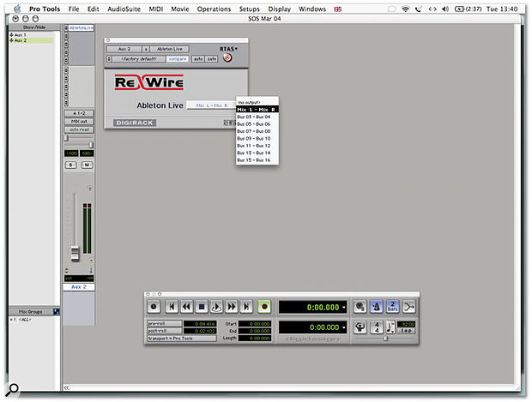The height and width of the screenshot is (402, 532).
Task: Open the Operations menu
Action: [x=214, y=9]
